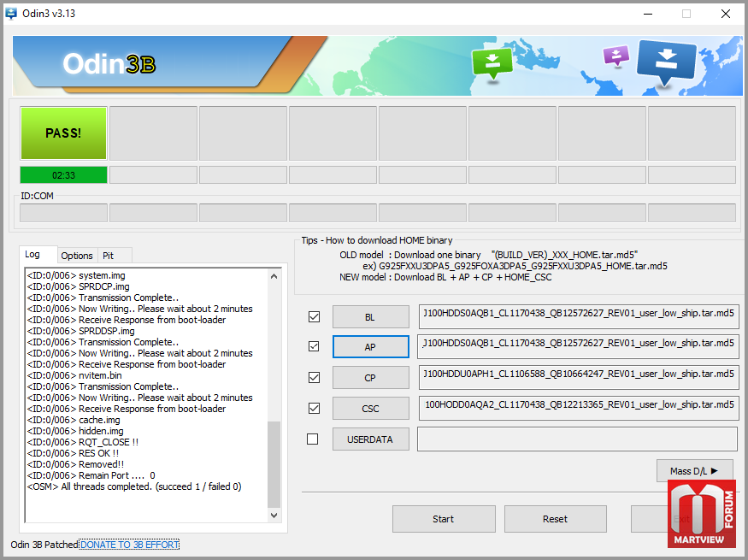The width and height of the screenshot is (748, 560).
Task: Click the green download bubble icon in banner
Action: tap(492, 65)
